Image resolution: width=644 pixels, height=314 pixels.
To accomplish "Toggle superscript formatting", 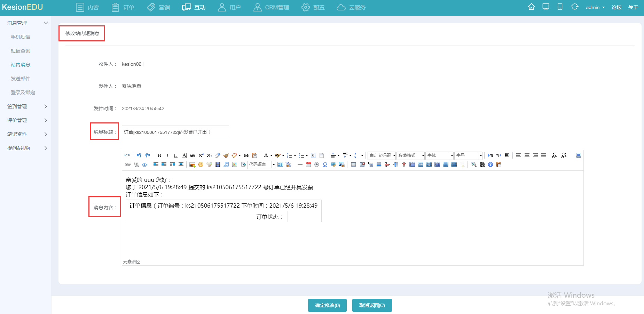I will pos(201,155).
